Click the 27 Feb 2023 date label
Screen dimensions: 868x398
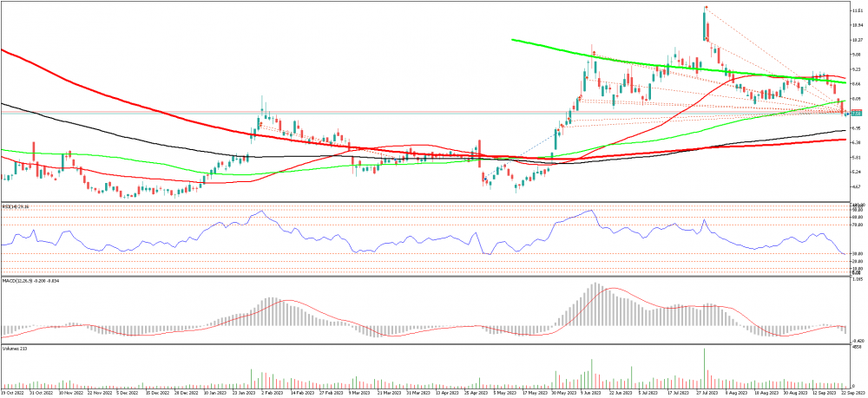coord(332,393)
